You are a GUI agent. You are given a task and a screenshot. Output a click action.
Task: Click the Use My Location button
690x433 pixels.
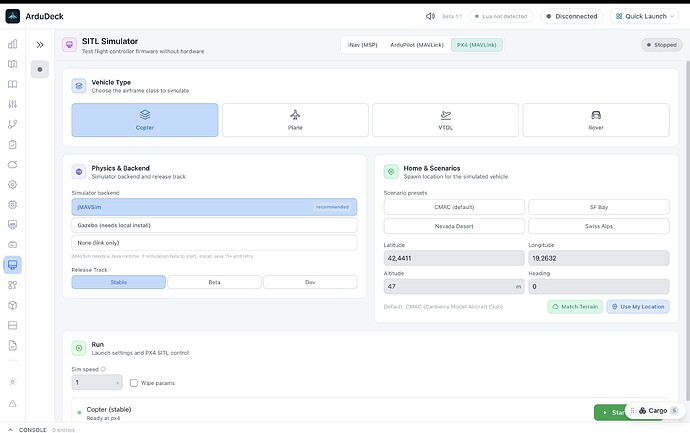point(638,307)
